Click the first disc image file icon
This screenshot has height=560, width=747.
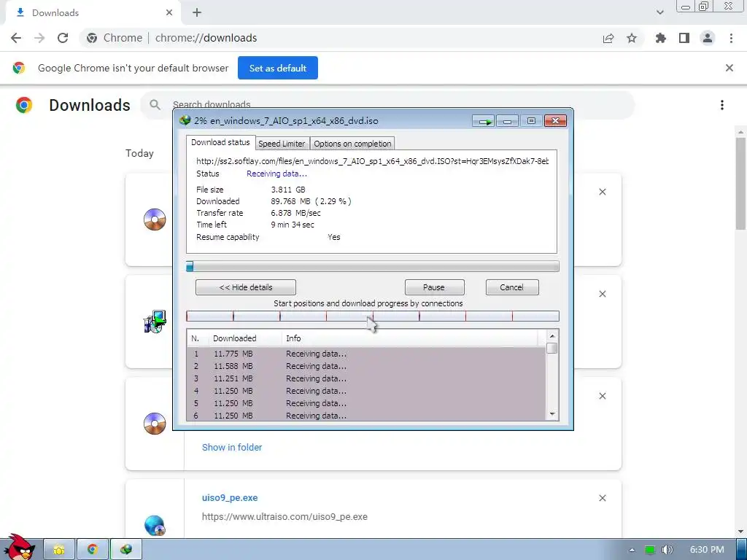point(155,219)
